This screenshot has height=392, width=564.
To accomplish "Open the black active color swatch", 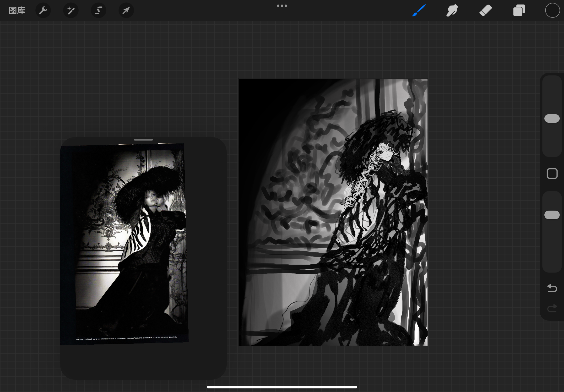I will (x=553, y=11).
